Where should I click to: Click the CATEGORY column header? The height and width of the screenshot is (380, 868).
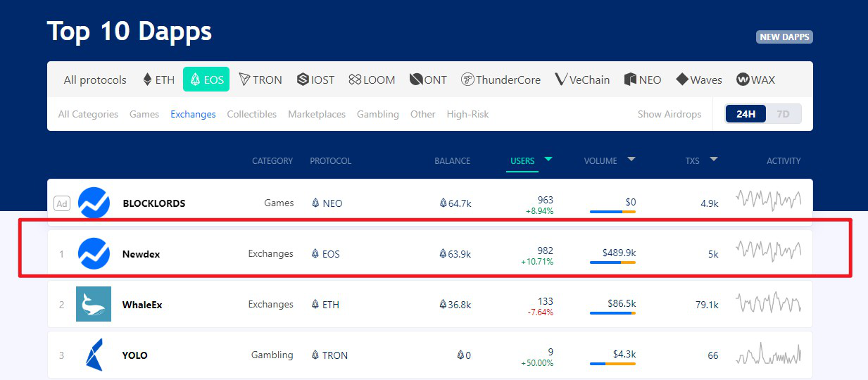[272, 161]
